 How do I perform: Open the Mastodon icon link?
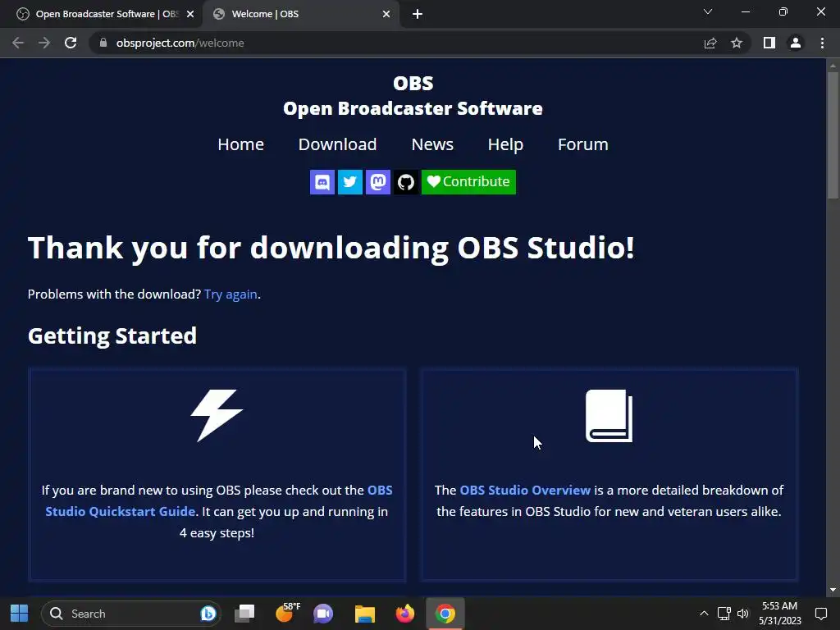(377, 182)
